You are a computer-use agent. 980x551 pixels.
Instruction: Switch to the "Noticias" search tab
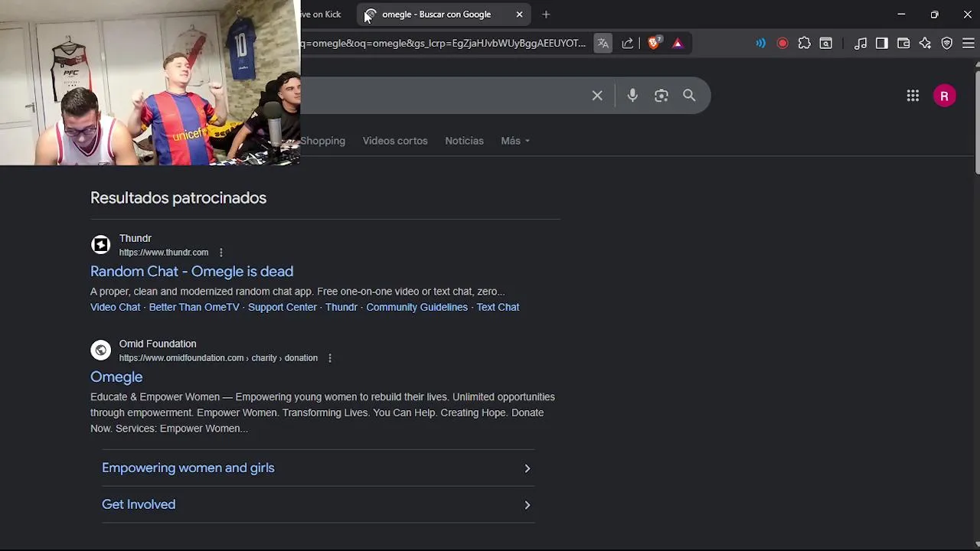tap(464, 141)
